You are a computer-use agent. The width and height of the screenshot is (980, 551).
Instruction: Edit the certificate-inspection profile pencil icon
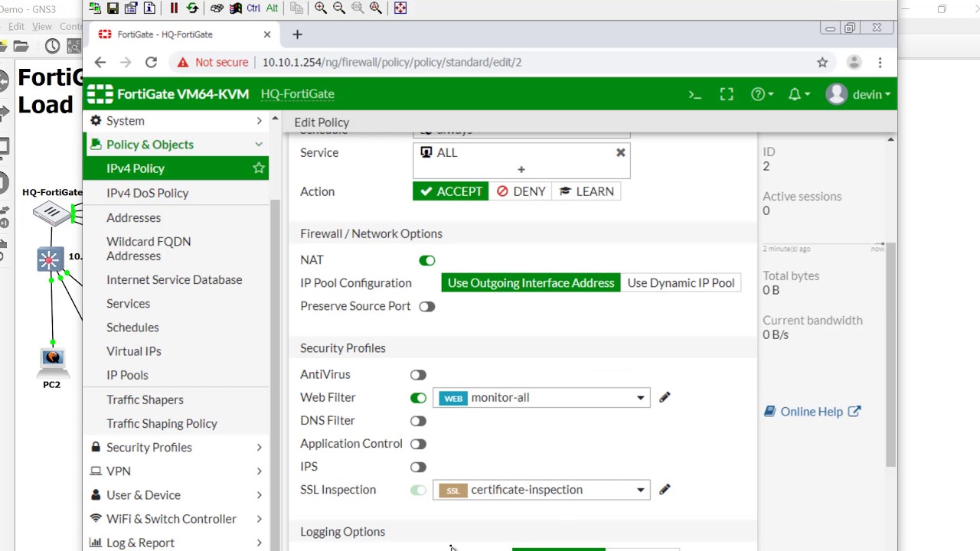(x=665, y=489)
